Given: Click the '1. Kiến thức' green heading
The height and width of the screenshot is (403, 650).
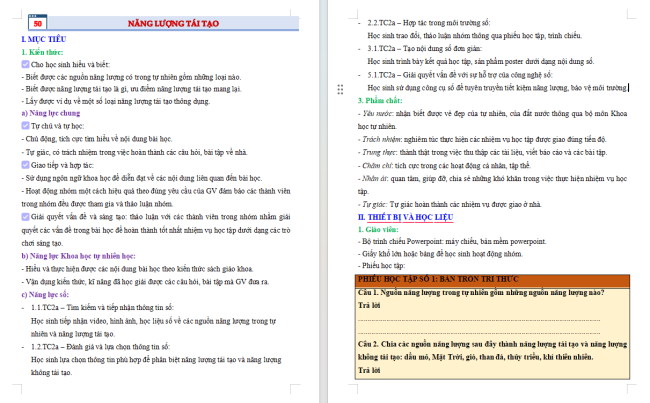Looking at the screenshot, I should coord(42,52).
